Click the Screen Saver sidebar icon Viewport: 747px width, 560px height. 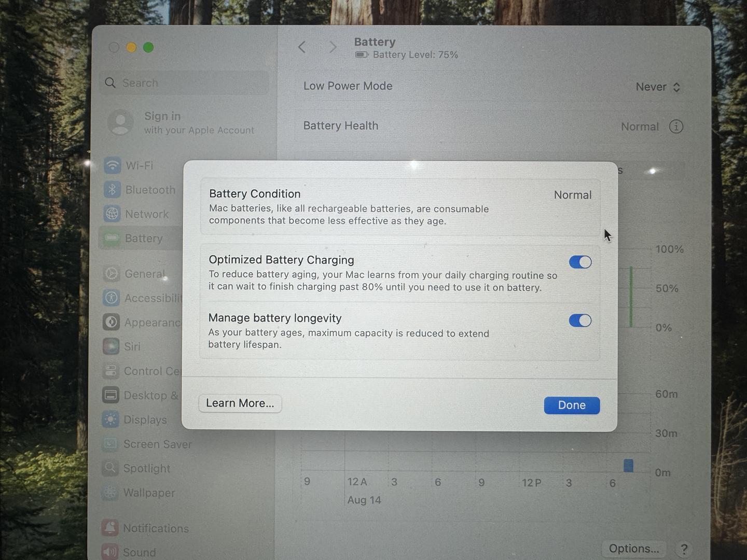110,444
